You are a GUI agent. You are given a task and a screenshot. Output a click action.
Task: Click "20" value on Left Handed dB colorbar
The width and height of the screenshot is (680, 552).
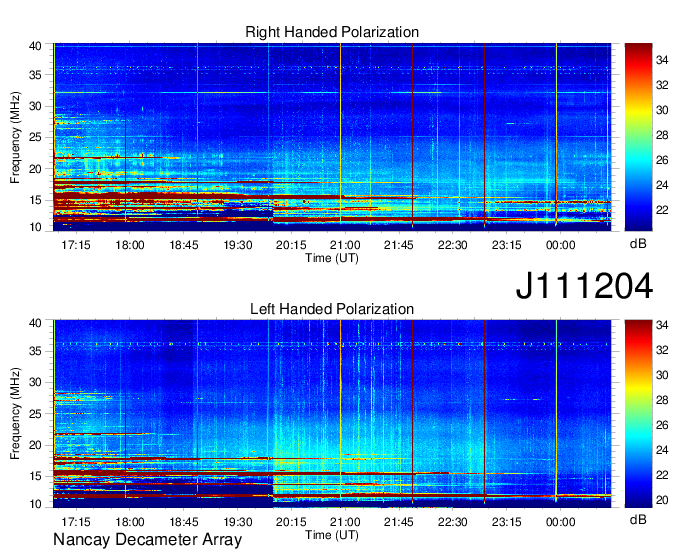[x=662, y=500]
